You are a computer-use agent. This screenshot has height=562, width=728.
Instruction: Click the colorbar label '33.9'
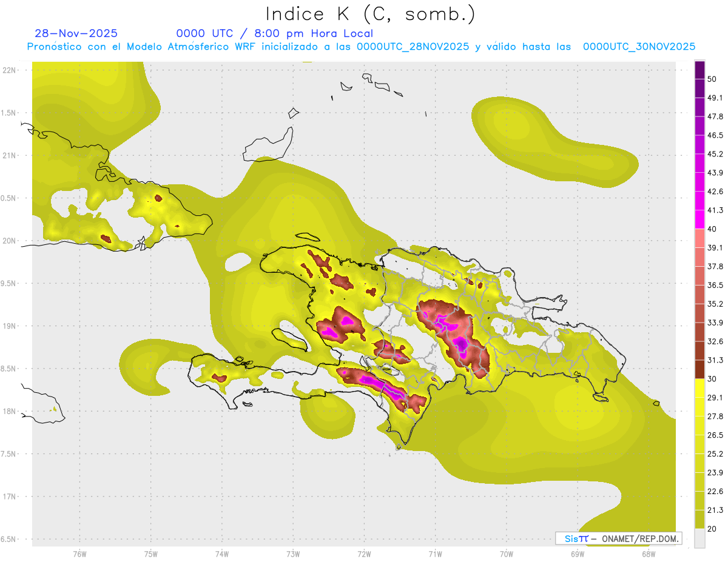(715, 323)
